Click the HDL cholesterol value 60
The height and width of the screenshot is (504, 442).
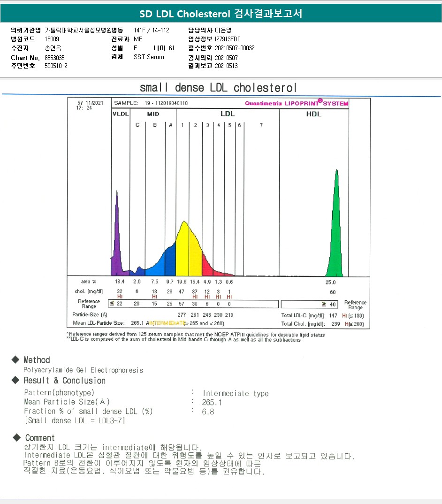tap(333, 292)
